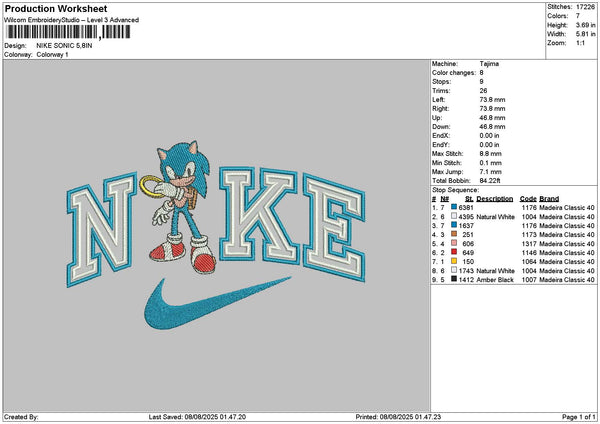Click the stitches value '17228'

586,7
